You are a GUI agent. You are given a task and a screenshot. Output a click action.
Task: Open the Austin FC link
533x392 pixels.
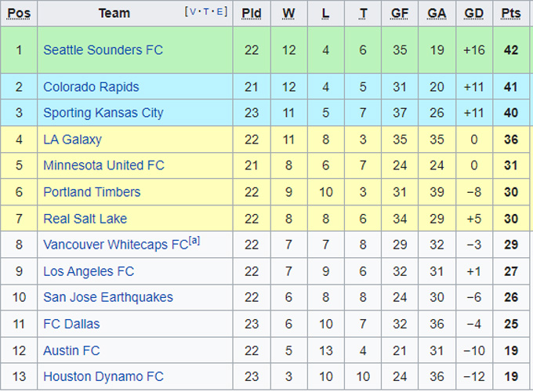(x=71, y=350)
